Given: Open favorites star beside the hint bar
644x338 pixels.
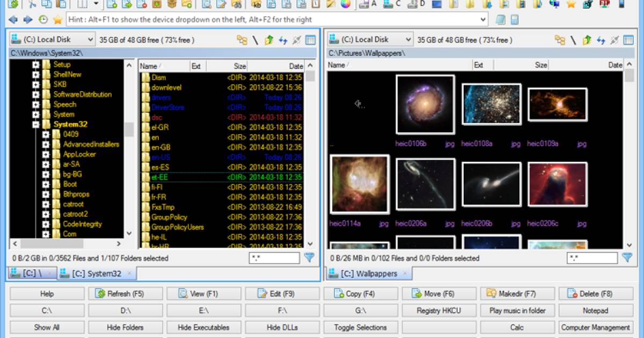Looking at the screenshot, I should [57, 20].
